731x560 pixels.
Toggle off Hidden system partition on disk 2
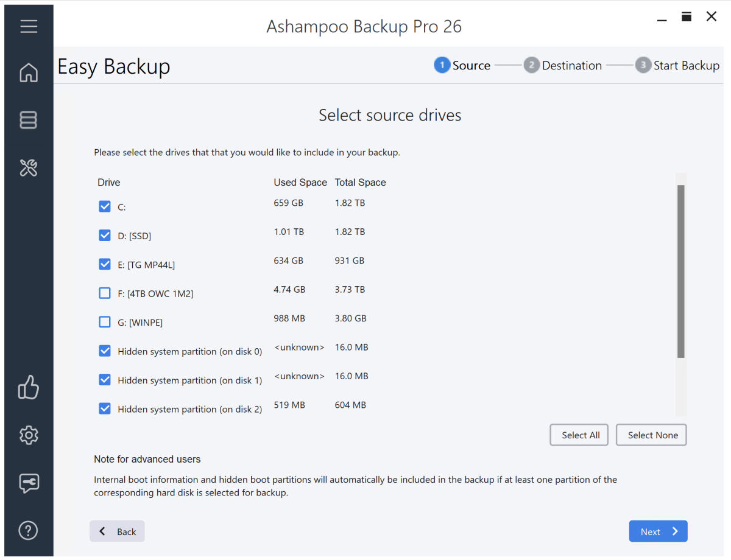pyautogui.click(x=105, y=408)
